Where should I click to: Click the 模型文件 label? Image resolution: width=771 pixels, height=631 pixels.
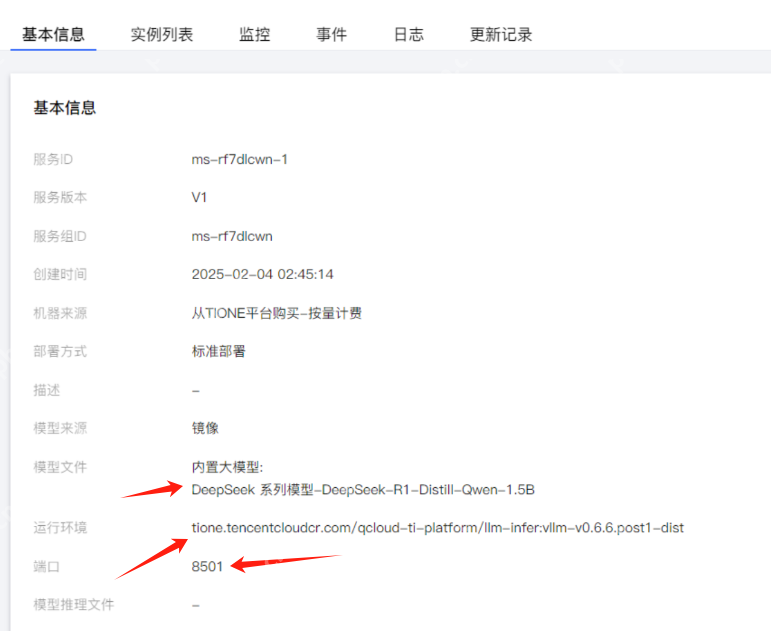pos(60,467)
